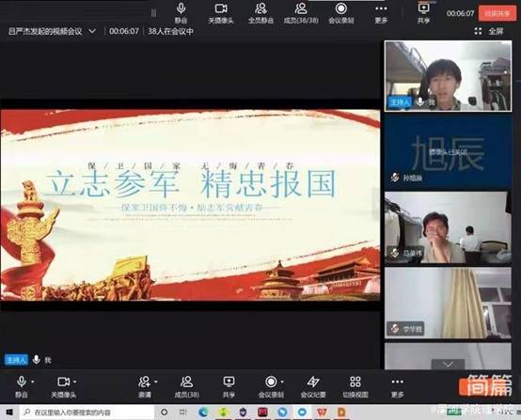Open the green music app taskbar icon

coord(223,412)
